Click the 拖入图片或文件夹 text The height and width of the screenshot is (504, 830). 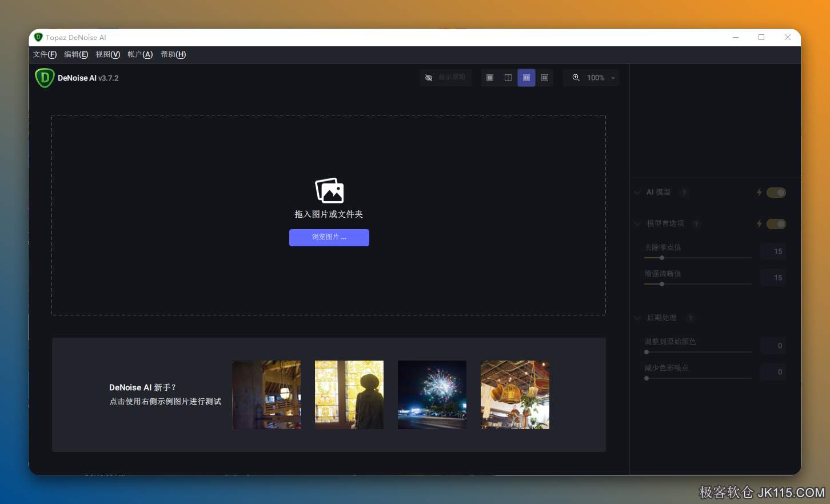click(x=329, y=214)
